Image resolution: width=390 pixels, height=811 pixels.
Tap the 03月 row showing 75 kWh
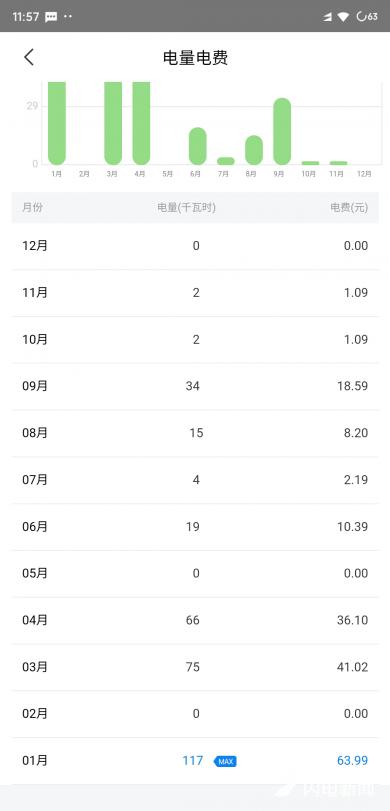[195, 667]
